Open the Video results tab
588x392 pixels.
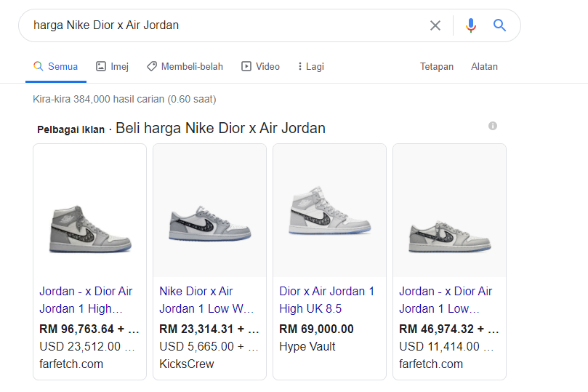coord(260,66)
